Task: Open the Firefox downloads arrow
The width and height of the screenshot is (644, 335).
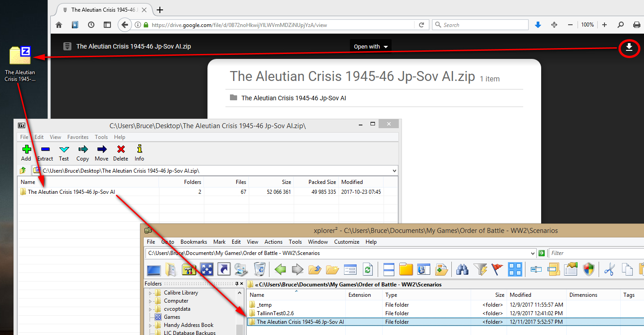Action: 538,25
